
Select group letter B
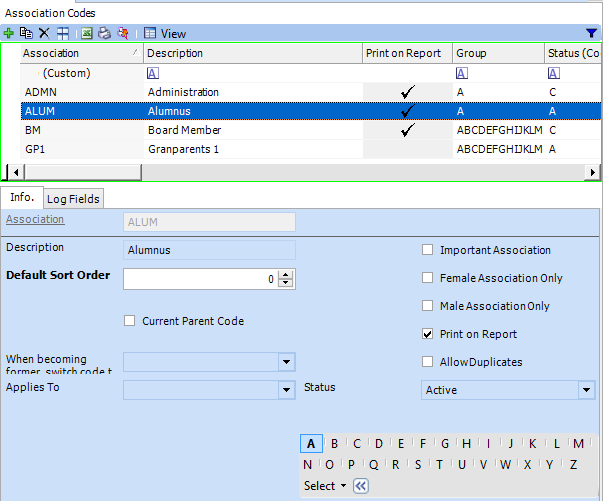pyautogui.click(x=334, y=444)
